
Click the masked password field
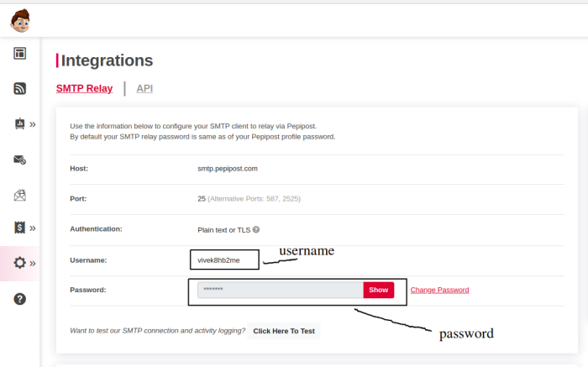[x=280, y=290]
